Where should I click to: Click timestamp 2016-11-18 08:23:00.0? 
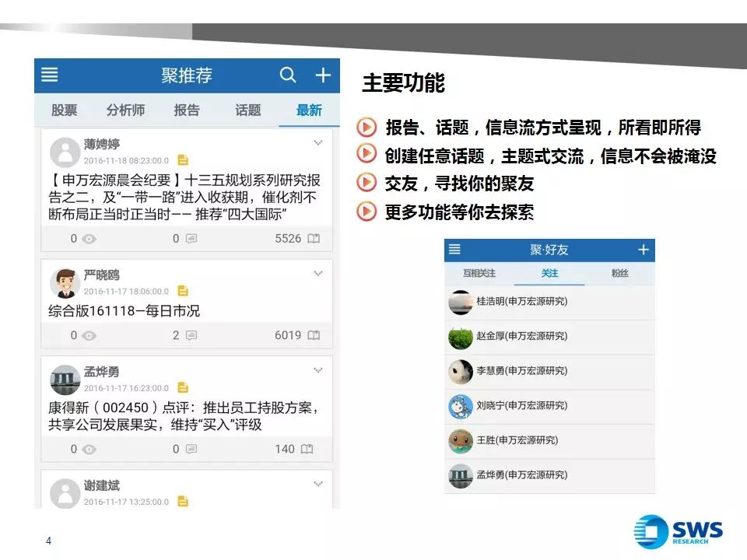[x=126, y=161]
